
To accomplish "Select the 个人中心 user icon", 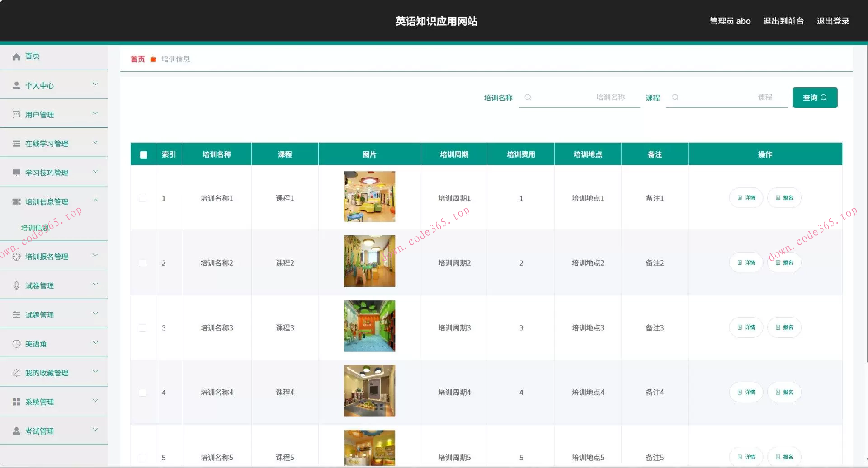I will [x=16, y=85].
